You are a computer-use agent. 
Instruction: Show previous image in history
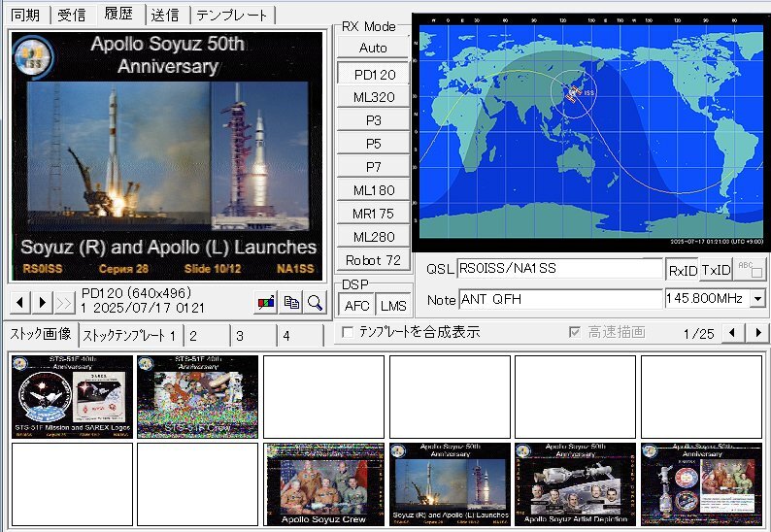coord(19,302)
